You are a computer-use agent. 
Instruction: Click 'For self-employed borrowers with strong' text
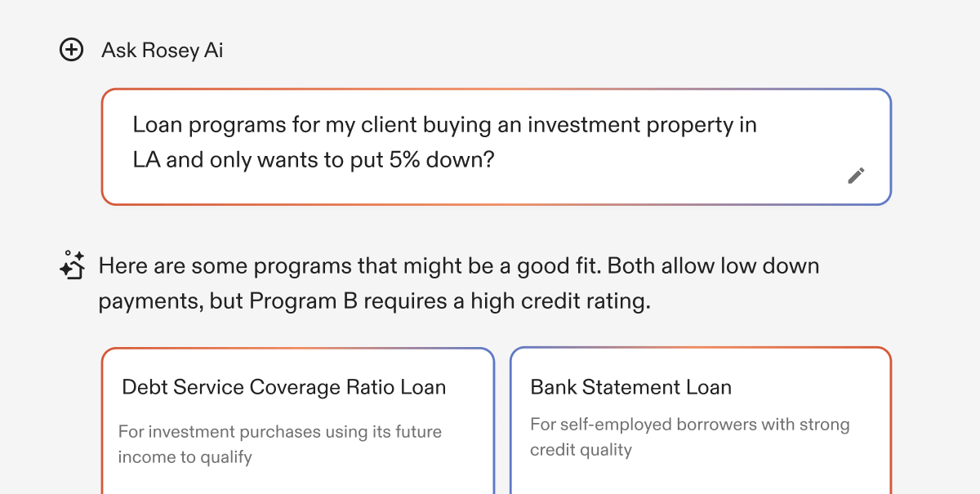coord(690,425)
